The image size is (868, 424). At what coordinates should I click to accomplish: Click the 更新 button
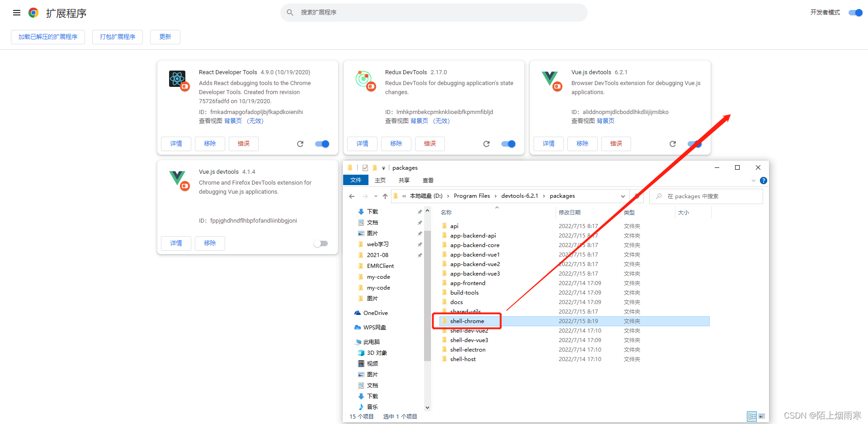point(165,37)
